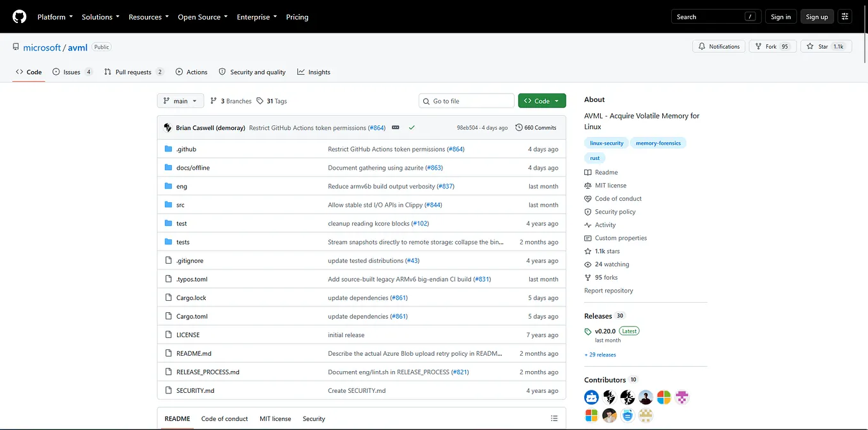Open the command palette icon in header
868x430 pixels.
(x=845, y=17)
